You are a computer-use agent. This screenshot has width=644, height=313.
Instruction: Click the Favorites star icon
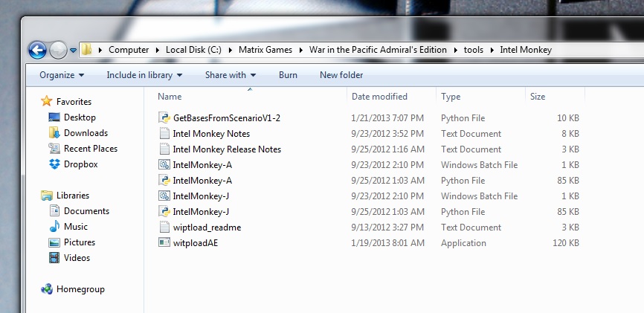click(47, 101)
